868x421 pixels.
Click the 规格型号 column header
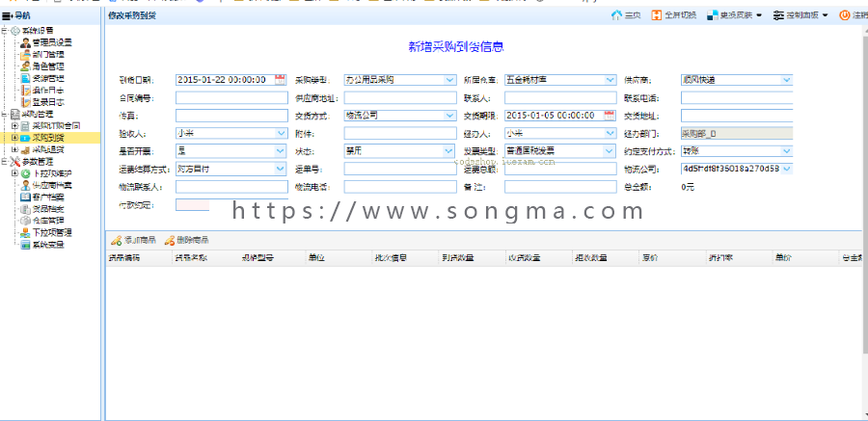coord(272,258)
